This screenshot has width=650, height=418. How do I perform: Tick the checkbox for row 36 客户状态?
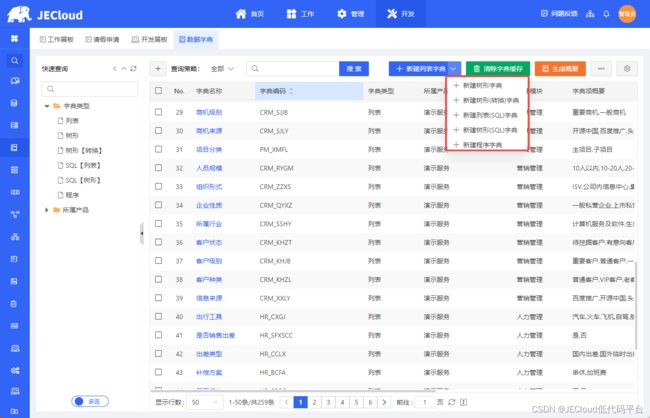158,242
